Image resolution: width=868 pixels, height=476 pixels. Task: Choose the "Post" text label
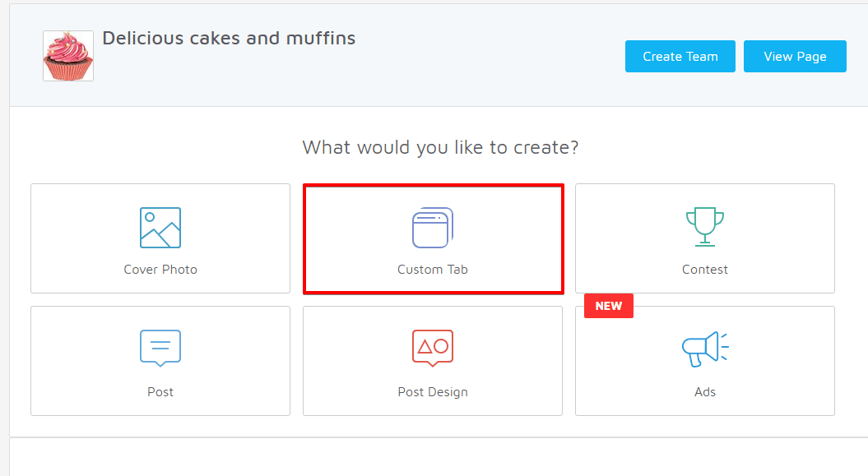coord(160,392)
